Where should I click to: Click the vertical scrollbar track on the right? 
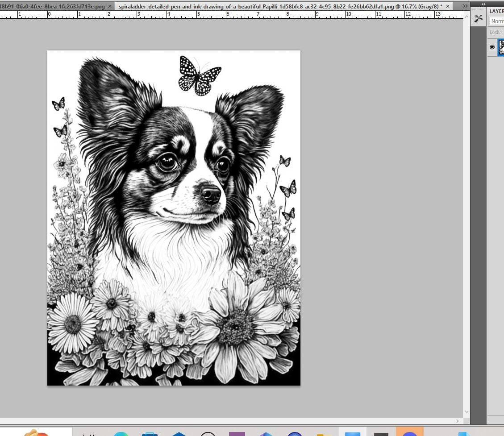tap(466, 223)
